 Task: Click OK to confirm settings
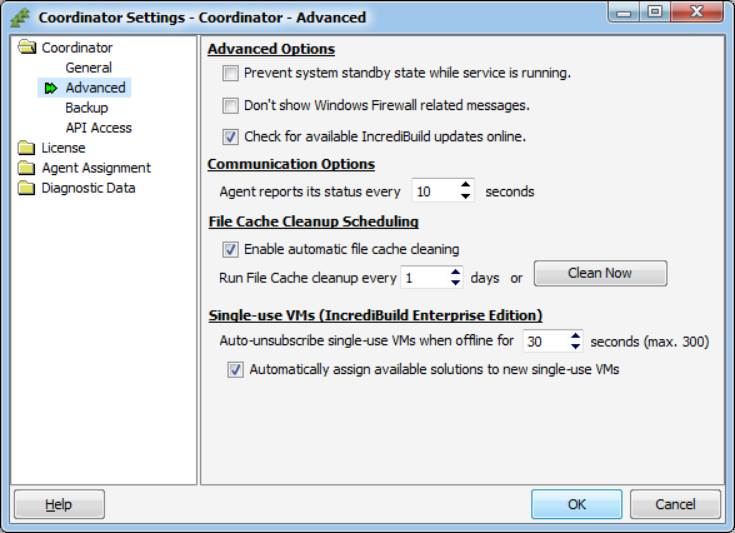pos(577,504)
